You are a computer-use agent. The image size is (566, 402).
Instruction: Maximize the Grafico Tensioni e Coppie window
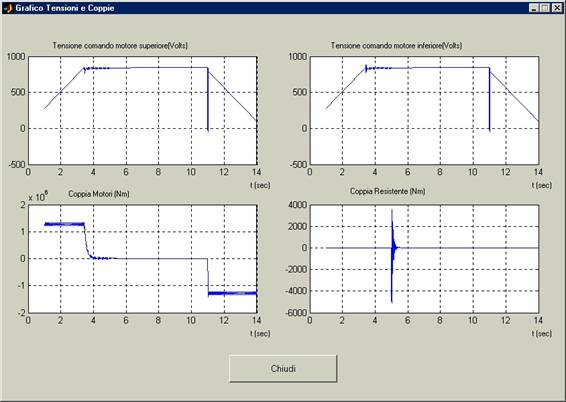[544, 8]
